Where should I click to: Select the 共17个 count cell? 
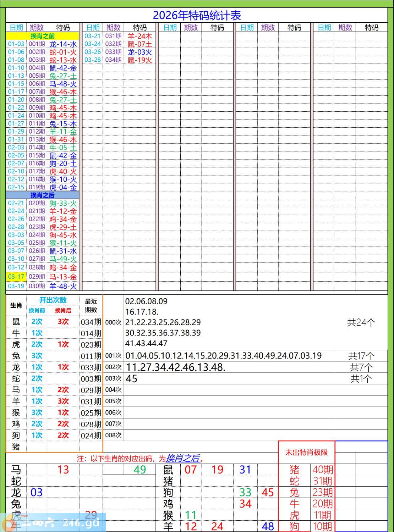click(361, 356)
